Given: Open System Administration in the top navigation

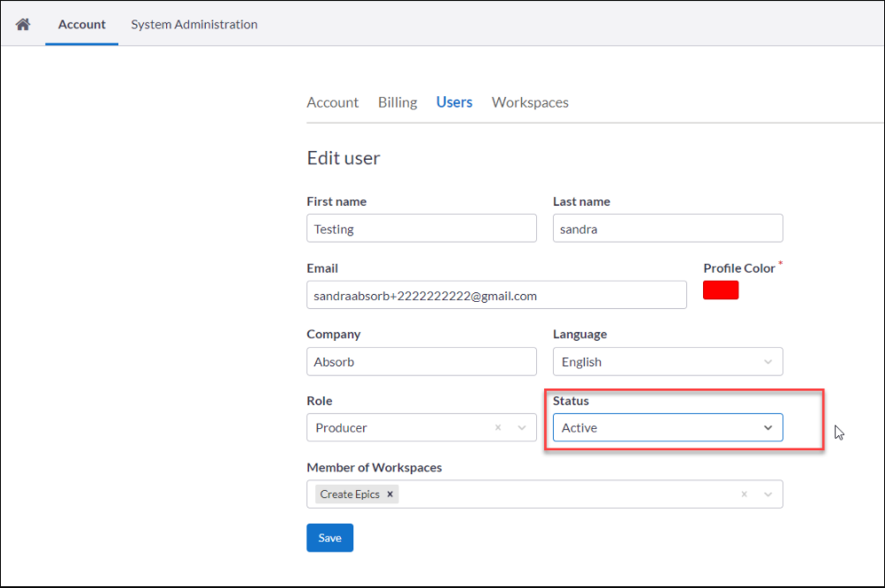Looking at the screenshot, I should 194,24.
